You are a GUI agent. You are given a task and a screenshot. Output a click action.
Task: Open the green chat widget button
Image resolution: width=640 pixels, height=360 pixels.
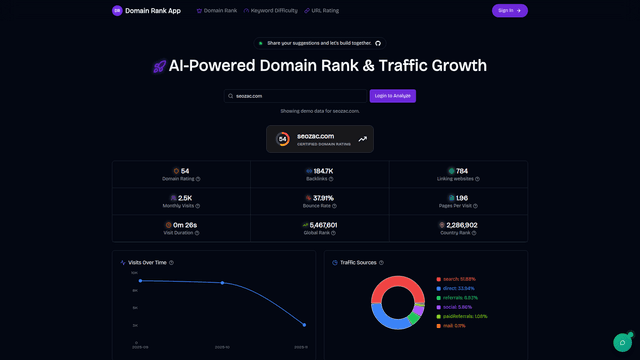coord(622,342)
